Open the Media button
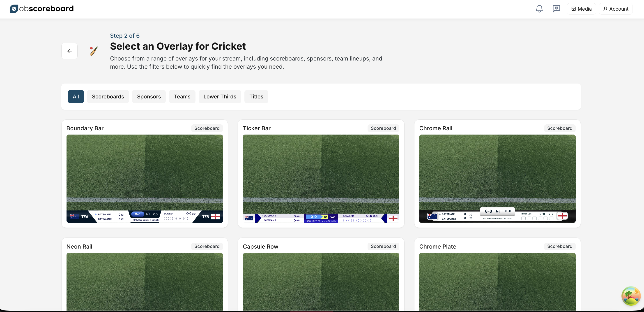 click(582, 9)
